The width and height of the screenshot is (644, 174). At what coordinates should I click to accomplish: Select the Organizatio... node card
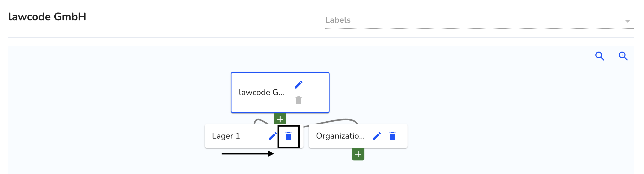coord(358,136)
